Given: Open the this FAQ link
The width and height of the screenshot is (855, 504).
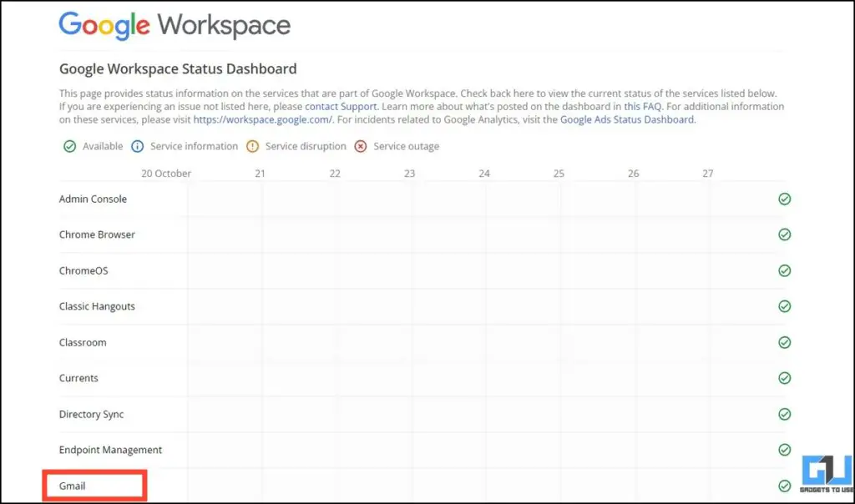Looking at the screenshot, I should (640, 106).
